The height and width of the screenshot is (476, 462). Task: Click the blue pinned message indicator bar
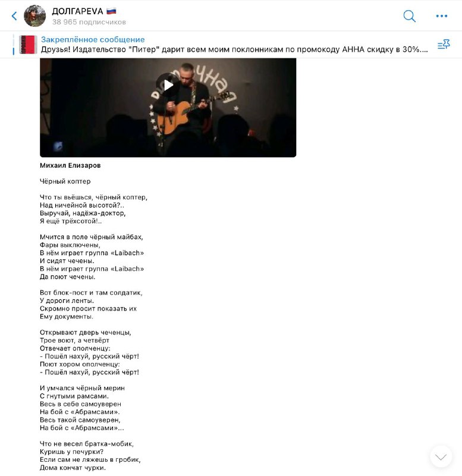click(x=13, y=45)
